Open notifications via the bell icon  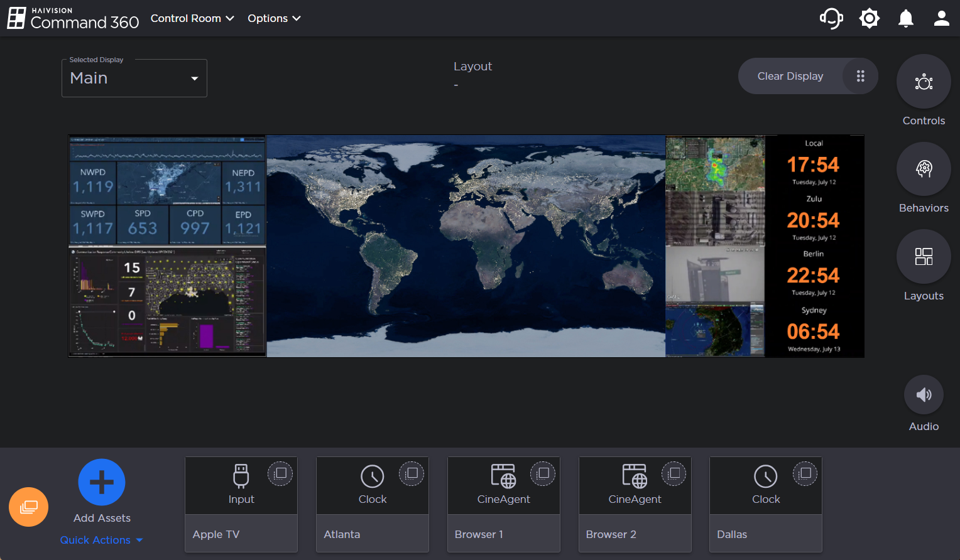(905, 18)
